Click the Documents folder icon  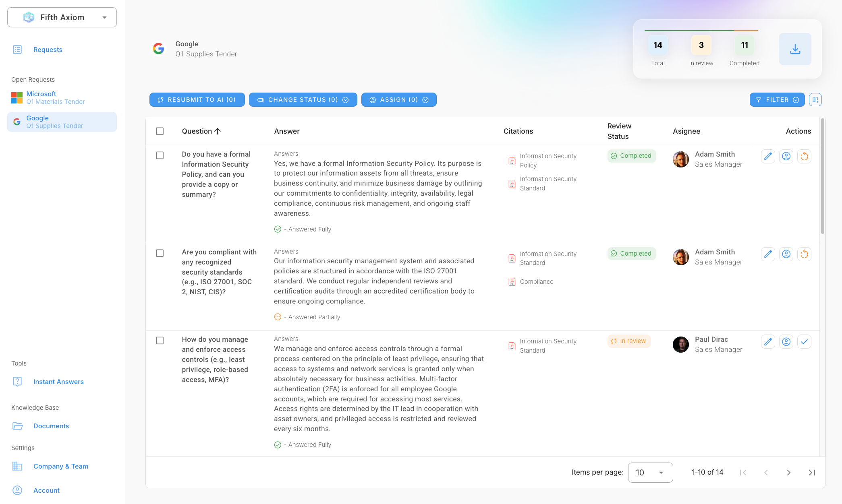(17, 426)
